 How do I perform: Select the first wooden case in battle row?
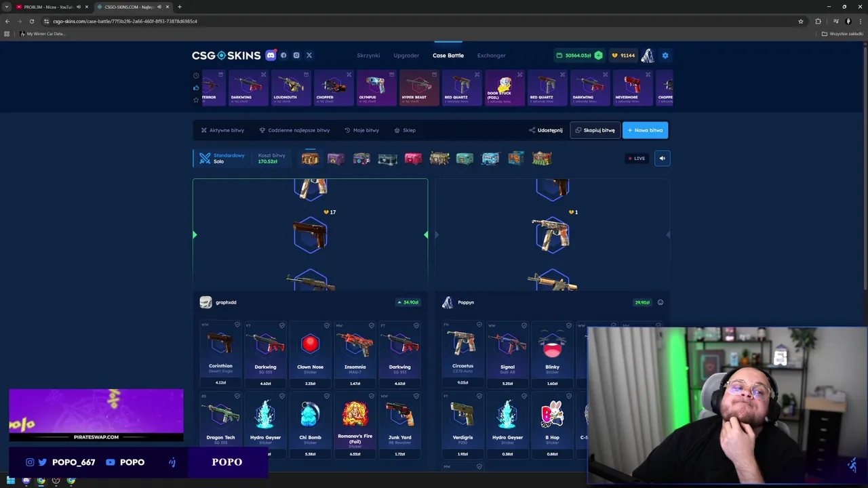(310, 159)
